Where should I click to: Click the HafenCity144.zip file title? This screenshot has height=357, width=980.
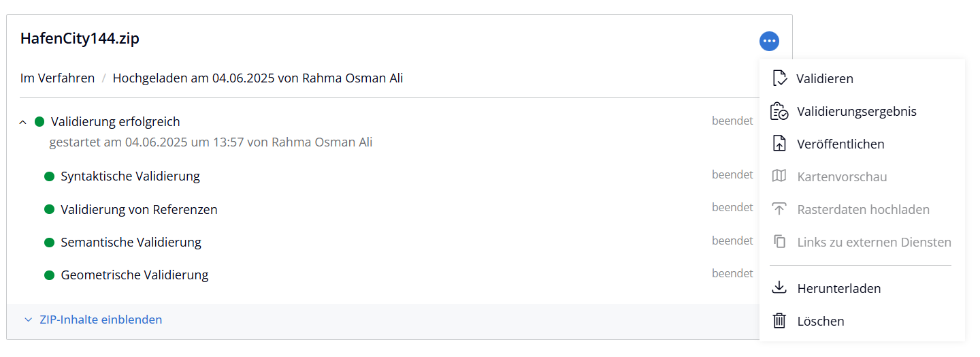[x=80, y=39]
